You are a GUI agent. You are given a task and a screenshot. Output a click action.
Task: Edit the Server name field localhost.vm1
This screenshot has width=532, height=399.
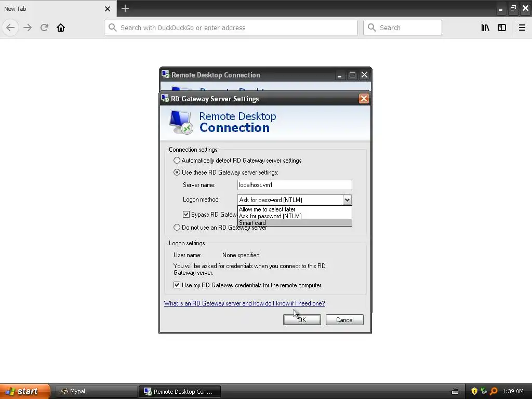coord(295,185)
